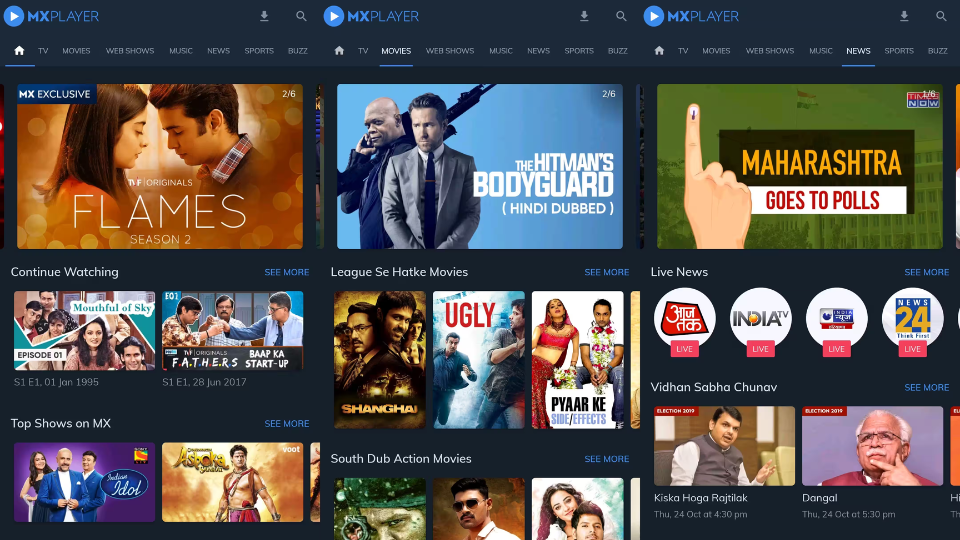The width and height of the screenshot is (960, 540).
Task: Open downloads in the middle panel header
Action: pyautogui.click(x=584, y=17)
